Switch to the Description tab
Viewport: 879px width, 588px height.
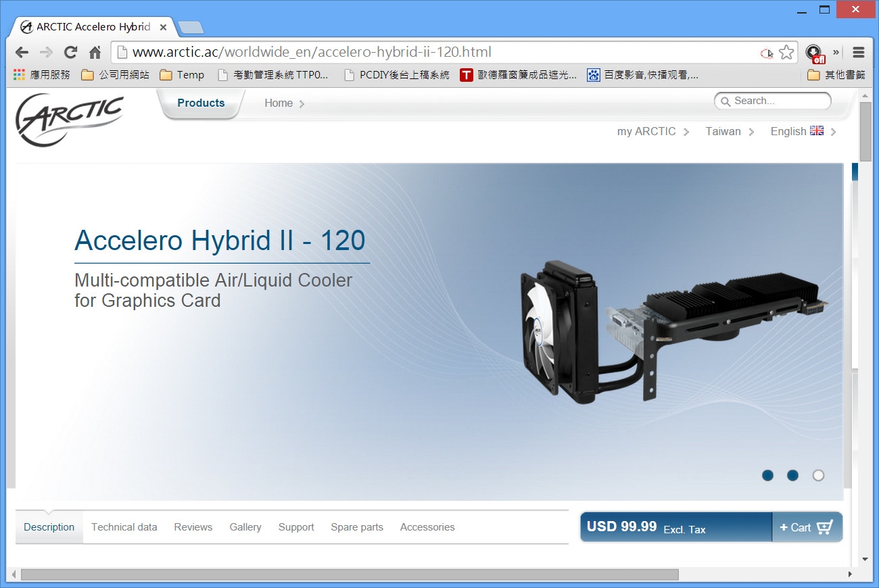tap(49, 527)
